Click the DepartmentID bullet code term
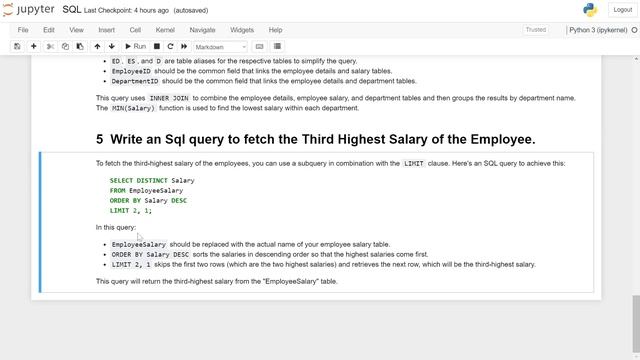Image resolution: width=640 pixels, height=360 pixels. click(x=135, y=81)
